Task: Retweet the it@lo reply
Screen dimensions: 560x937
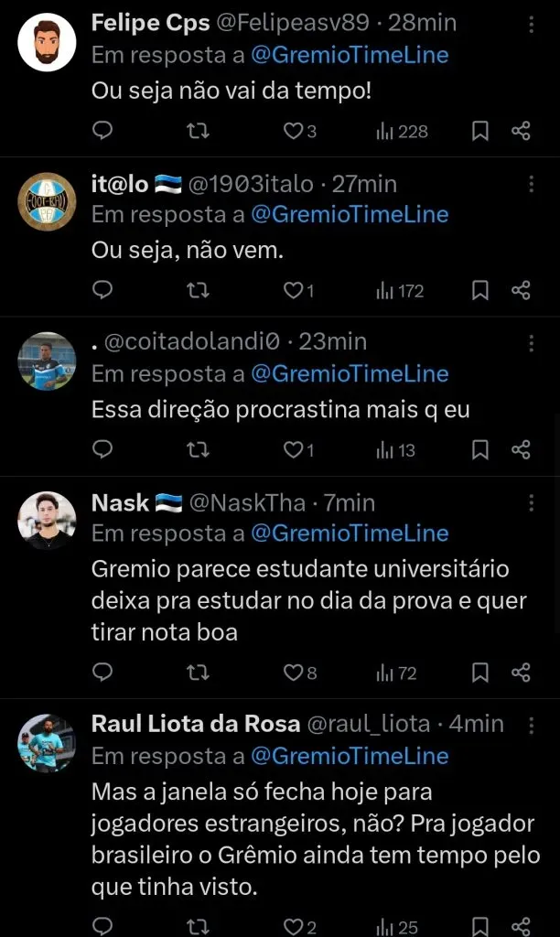Action: coord(197,290)
